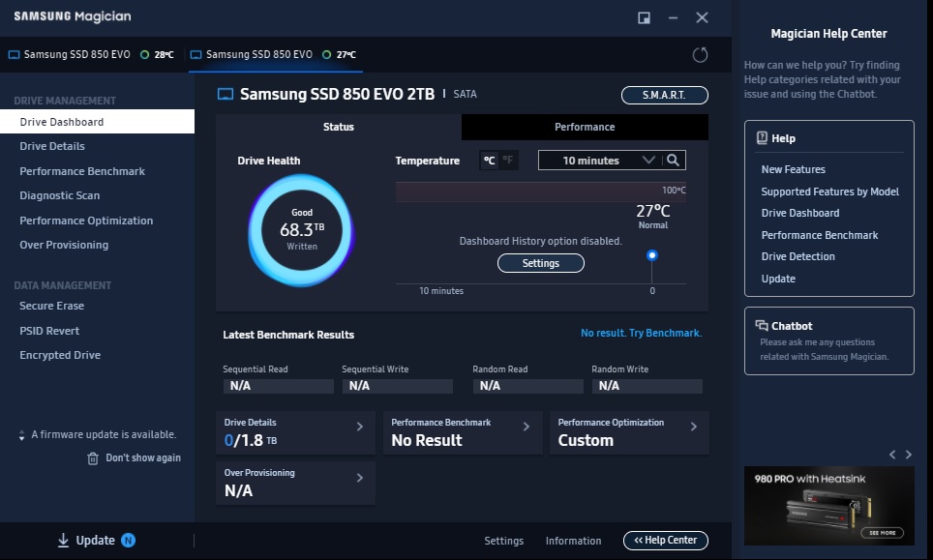This screenshot has height=560, width=933.
Task: Open Over Provisioning in sidebar
Action: pos(64,245)
